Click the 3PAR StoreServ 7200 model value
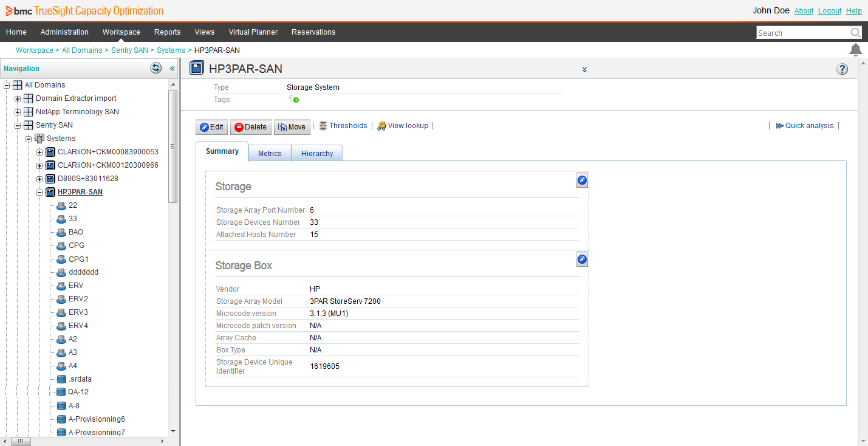The width and height of the screenshot is (868, 446). click(x=345, y=301)
